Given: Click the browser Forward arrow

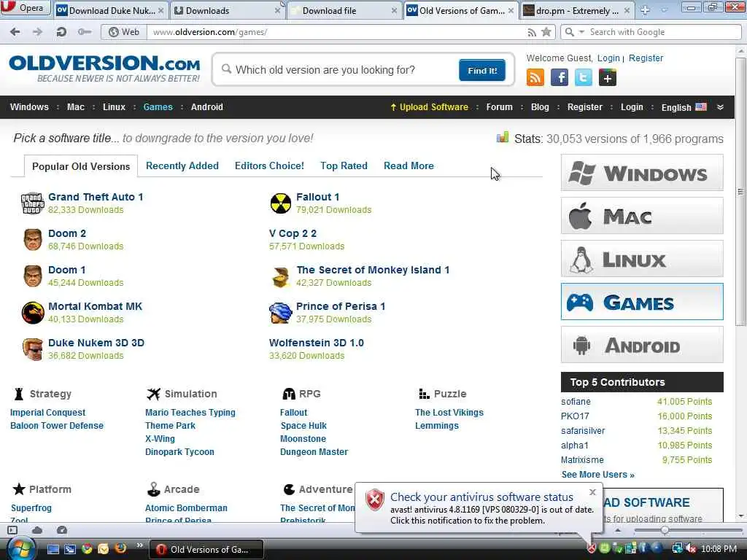Looking at the screenshot, I should 38,32.
